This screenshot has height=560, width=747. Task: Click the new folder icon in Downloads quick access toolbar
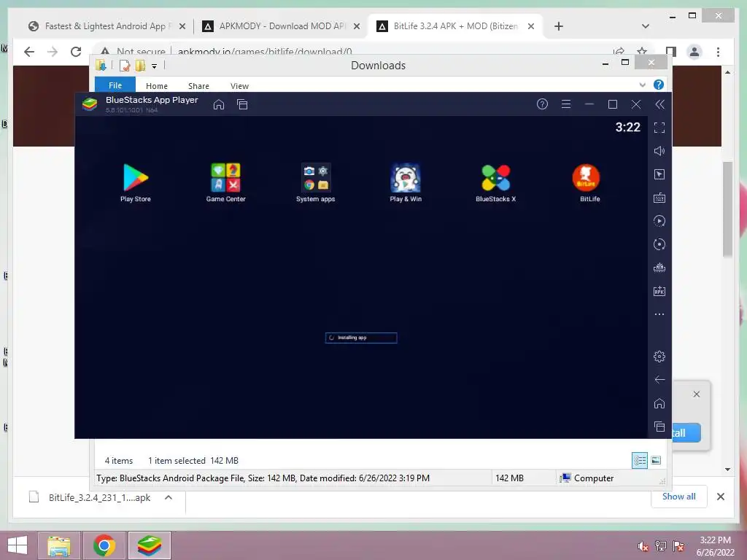pos(140,66)
